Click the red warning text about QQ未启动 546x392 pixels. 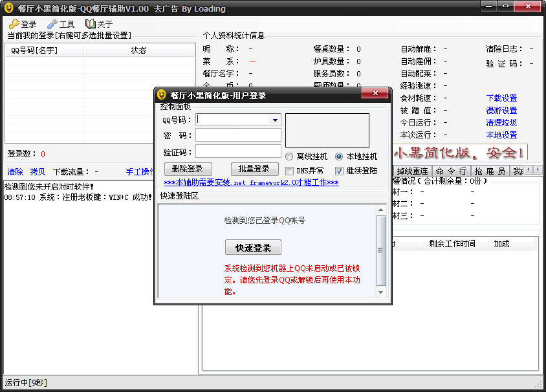[292, 280]
